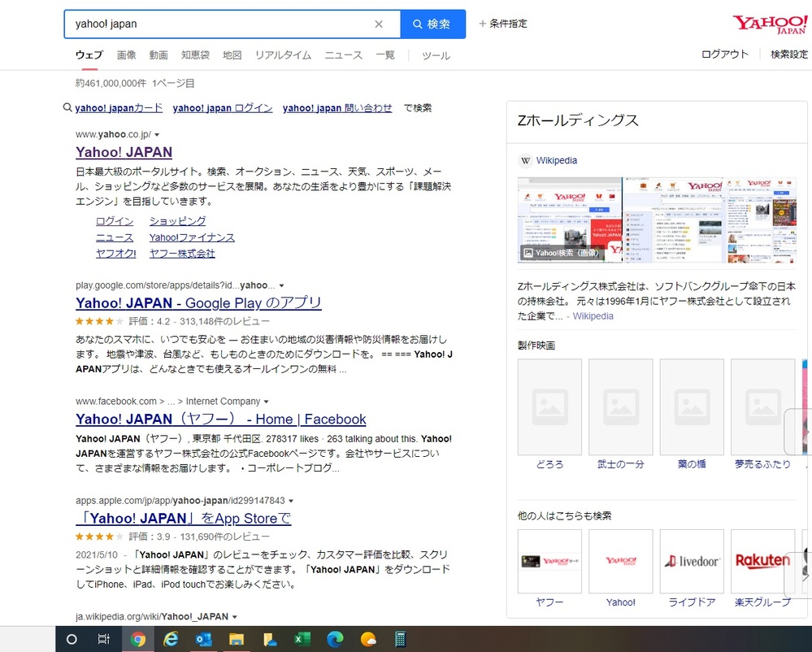Open File Explorer from the taskbar
Image resolution: width=812 pixels, height=652 pixels.
[x=237, y=639]
